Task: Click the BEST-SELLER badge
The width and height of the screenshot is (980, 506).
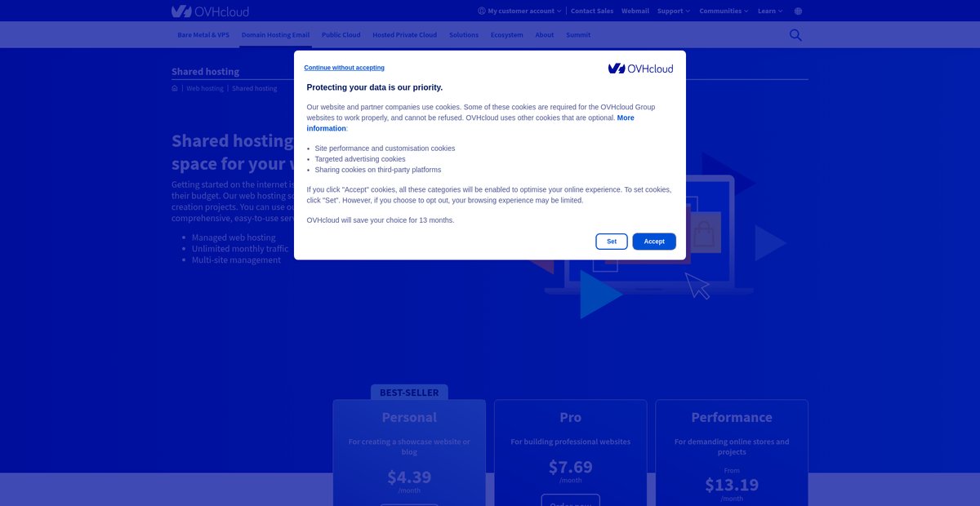Action: coord(409,393)
